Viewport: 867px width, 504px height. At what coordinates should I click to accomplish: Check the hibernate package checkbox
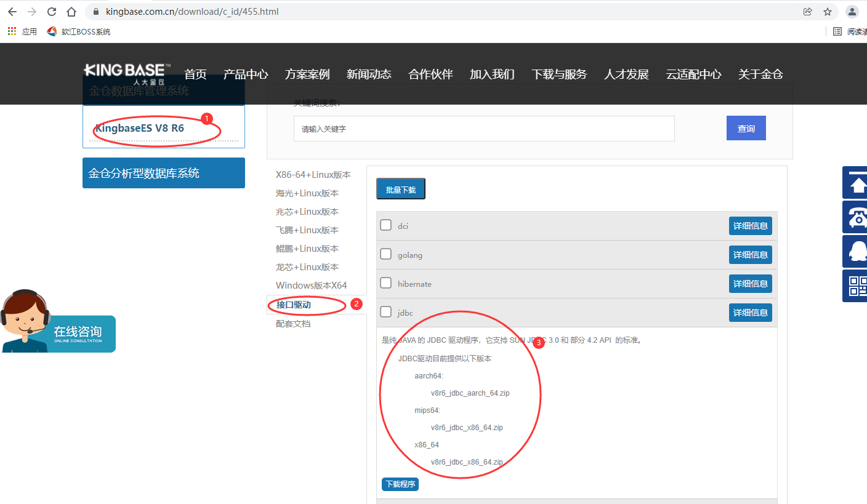pos(386,283)
